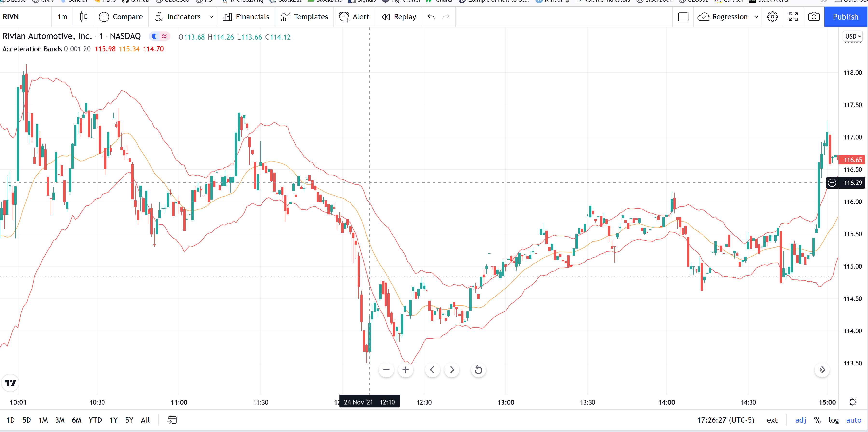Click the Compare plus icon
Image resolution: width=868 pixels, height=432 pixels.
tap(104, 17)
